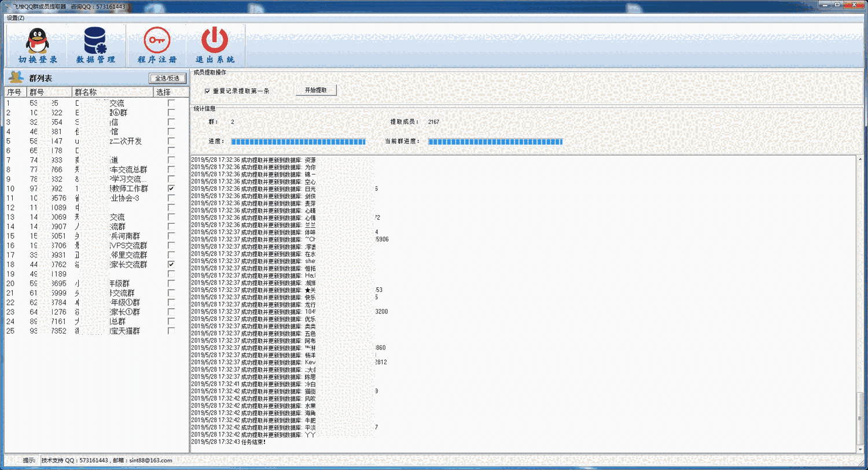Start extraction with 开始提取 button
This screenshot has height=470, width=868.
tap(316, 90)
